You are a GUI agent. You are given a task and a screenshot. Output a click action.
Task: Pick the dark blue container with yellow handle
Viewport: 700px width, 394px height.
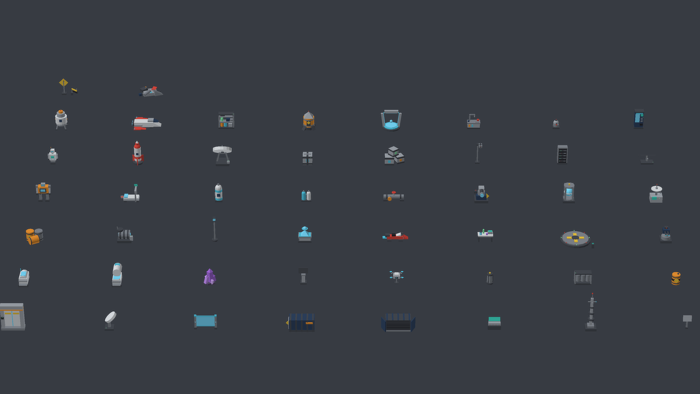point(300,322)
